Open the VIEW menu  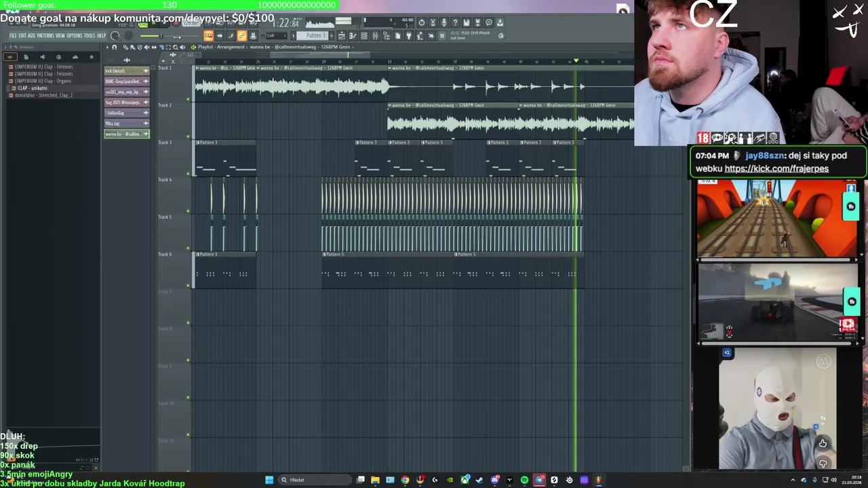point(60,36)
